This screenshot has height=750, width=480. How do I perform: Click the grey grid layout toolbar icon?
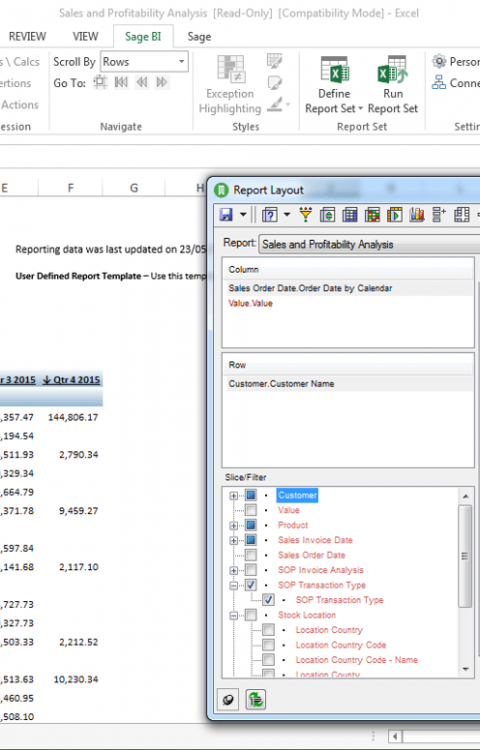461,215
